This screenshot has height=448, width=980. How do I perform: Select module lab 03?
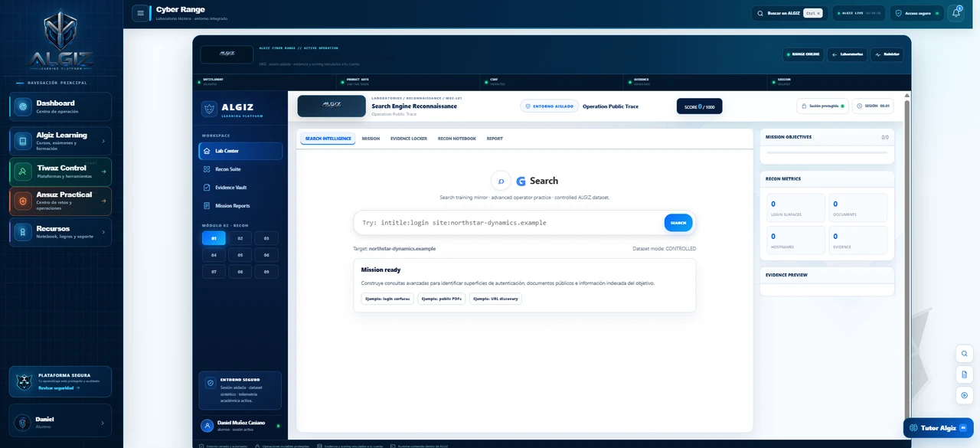[266, 238]
